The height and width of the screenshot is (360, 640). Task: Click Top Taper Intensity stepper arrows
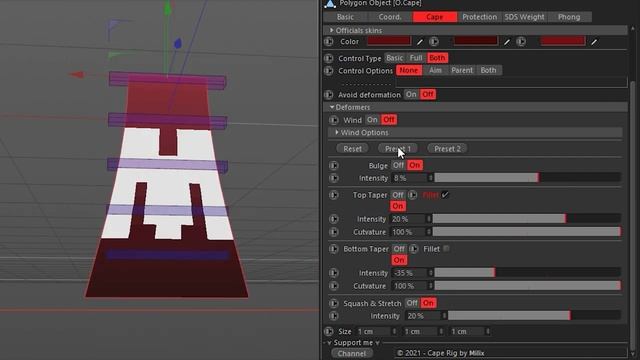(429, 219)
